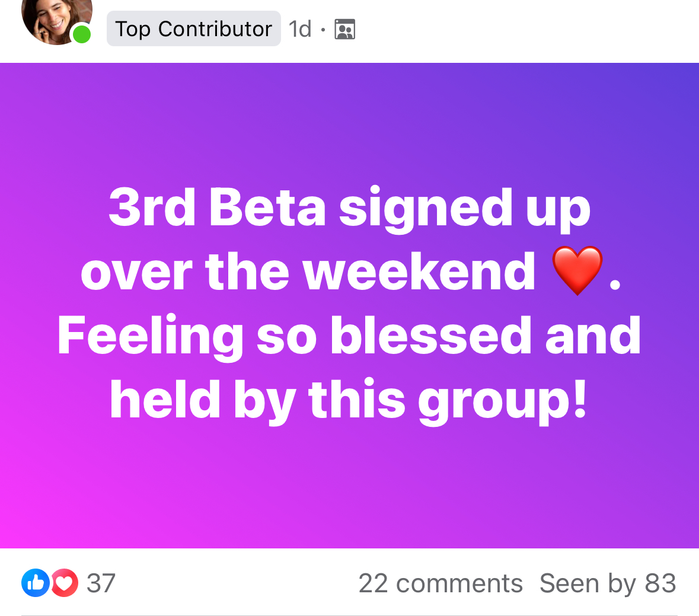Open the likers list via the thumbs-up icon
699x616 pixels.
click(x=34, y=583)
